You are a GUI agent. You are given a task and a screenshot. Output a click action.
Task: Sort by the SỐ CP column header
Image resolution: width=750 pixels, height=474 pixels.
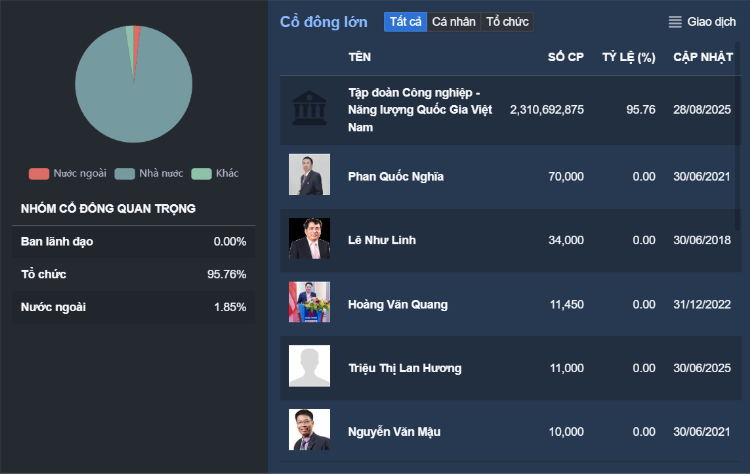click(x=565, y=57)
